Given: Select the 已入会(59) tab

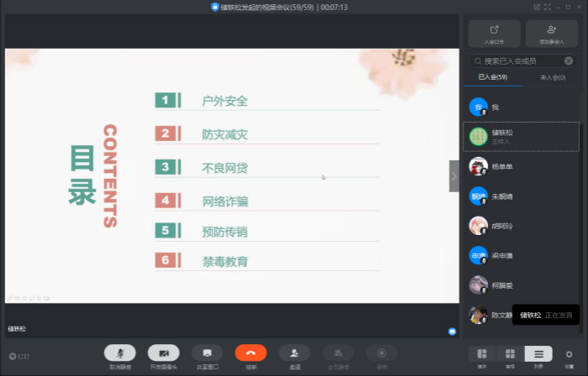Looking at the screenshot, I should (x=493, y=77).
